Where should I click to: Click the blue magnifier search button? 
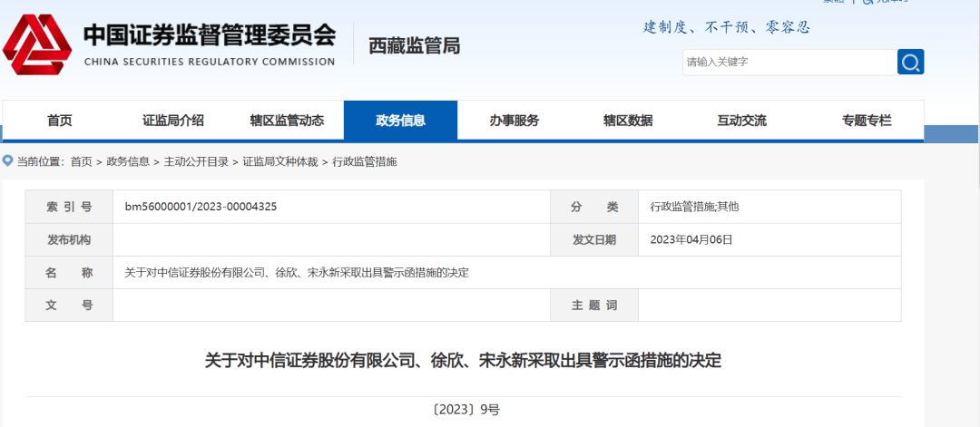pyautogui.click(x=911, y=62)
